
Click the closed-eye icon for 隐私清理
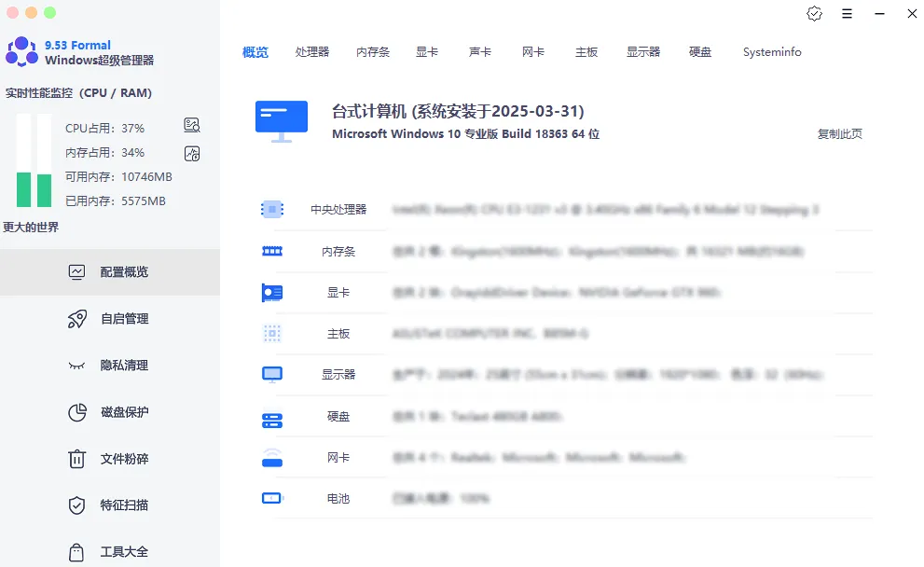tap(76, 366)
